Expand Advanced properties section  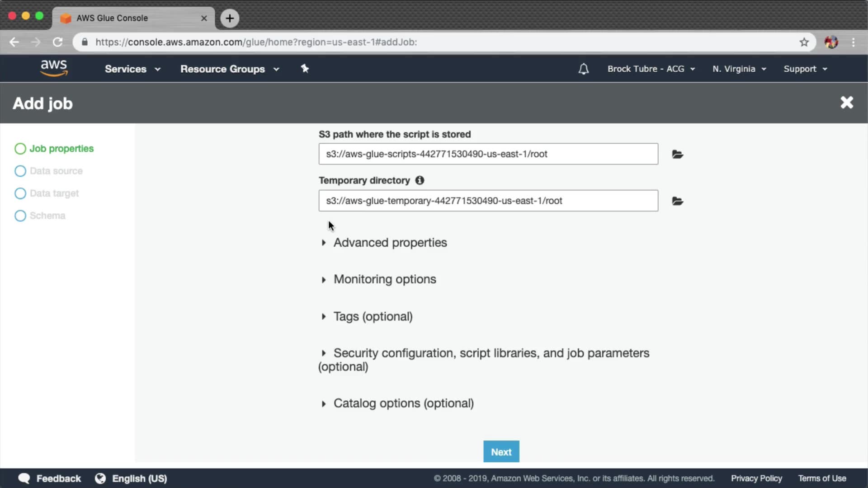(x=390, y=243)
